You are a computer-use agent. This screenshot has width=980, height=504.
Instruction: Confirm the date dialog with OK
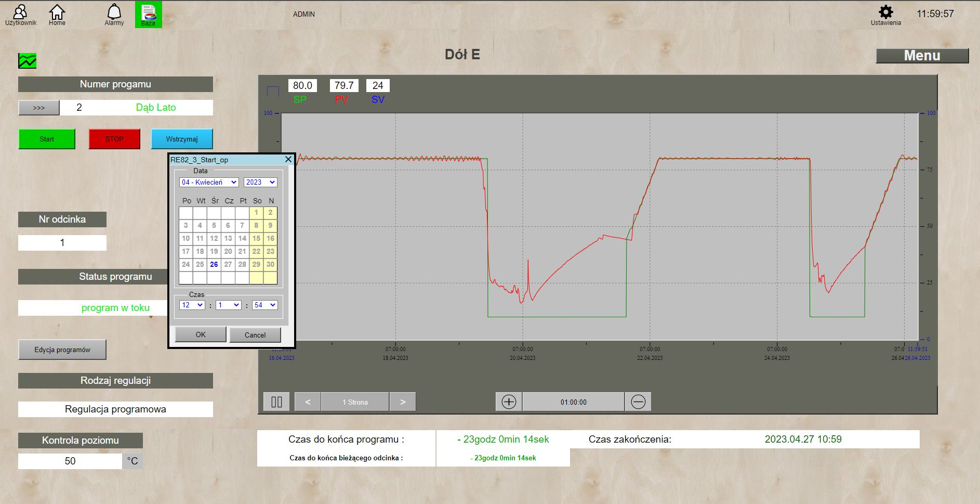200,334
